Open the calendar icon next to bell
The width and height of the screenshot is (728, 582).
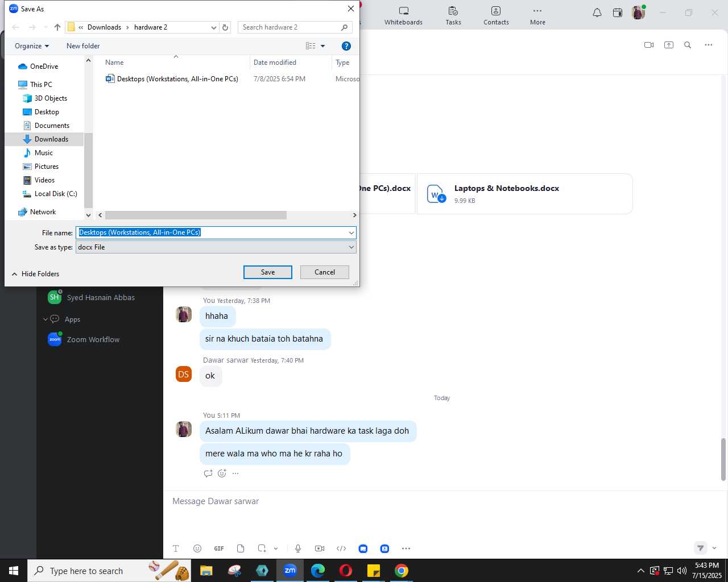click(618, 13)
